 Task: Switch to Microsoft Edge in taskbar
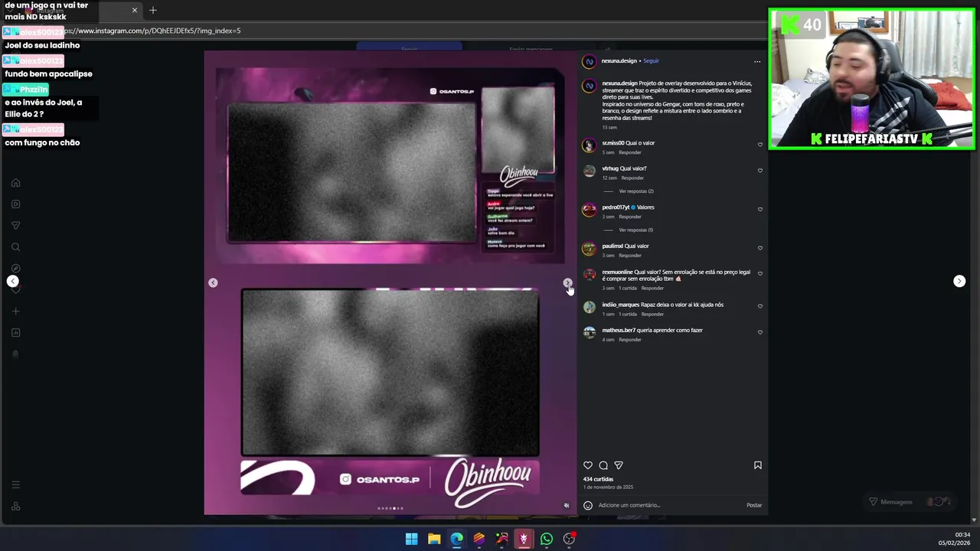point(456,539)
